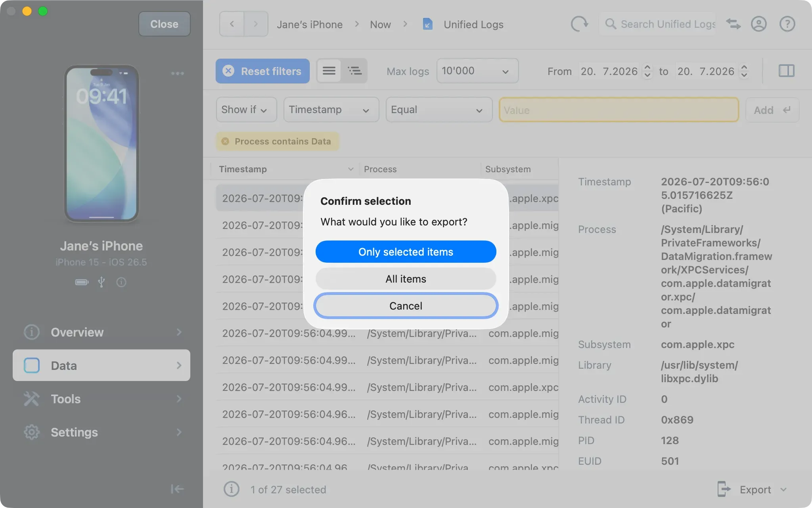Expand the Export options chevron
The width and height of the screenshot is (812, 508).
pos(783,489)
